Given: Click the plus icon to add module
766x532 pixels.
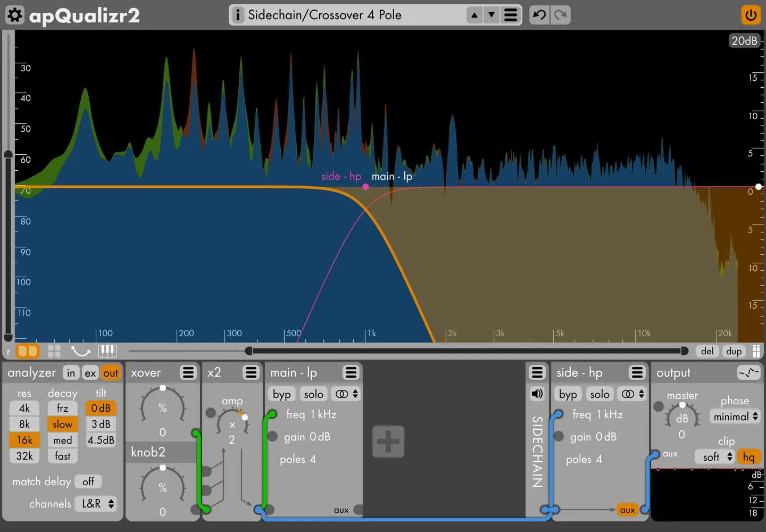Looking at the screenshot, I should click(x=388, y=442).
